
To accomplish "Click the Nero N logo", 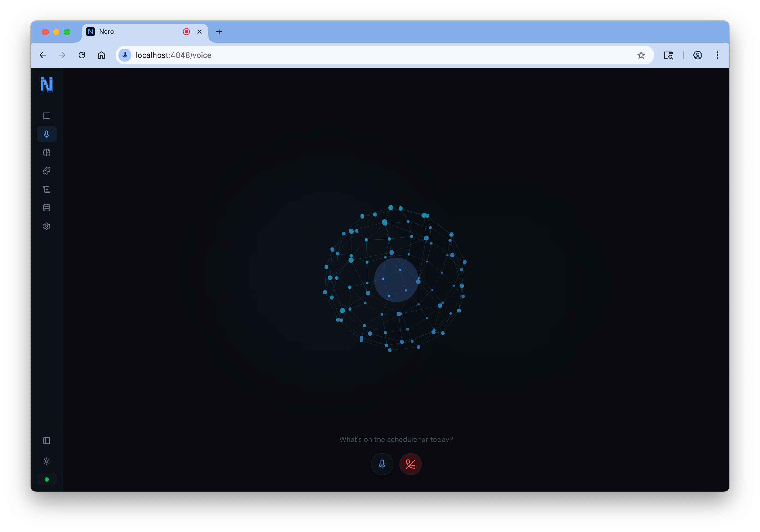I will pos(47,84).
